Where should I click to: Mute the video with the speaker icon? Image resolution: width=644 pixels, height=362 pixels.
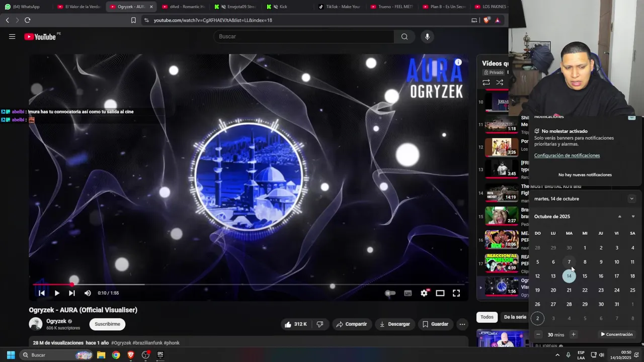coord(88,293)
